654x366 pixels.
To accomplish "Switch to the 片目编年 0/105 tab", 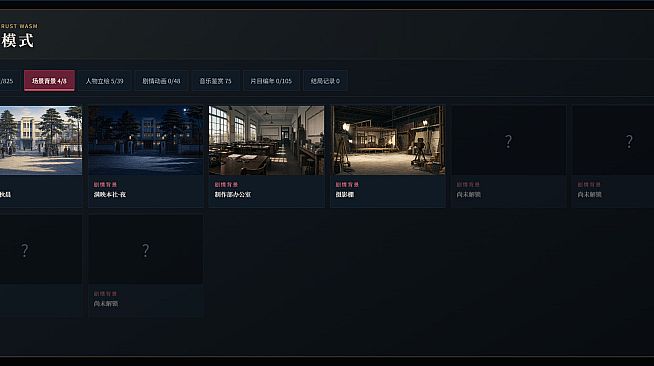I will click(271, 81).
